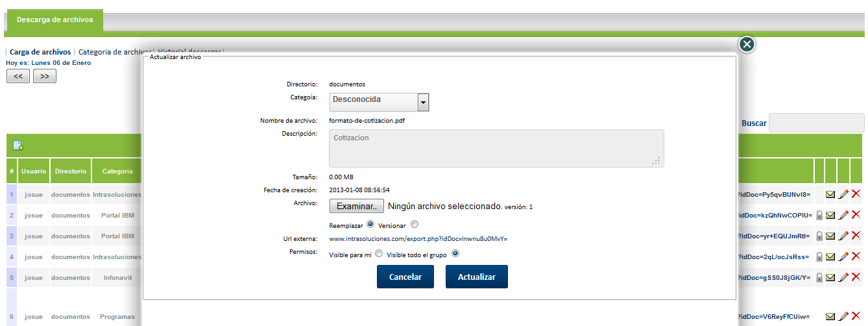Screen dimensions: 868x326
Task: Sort by the Usuario column header
Action: point(34,171)
